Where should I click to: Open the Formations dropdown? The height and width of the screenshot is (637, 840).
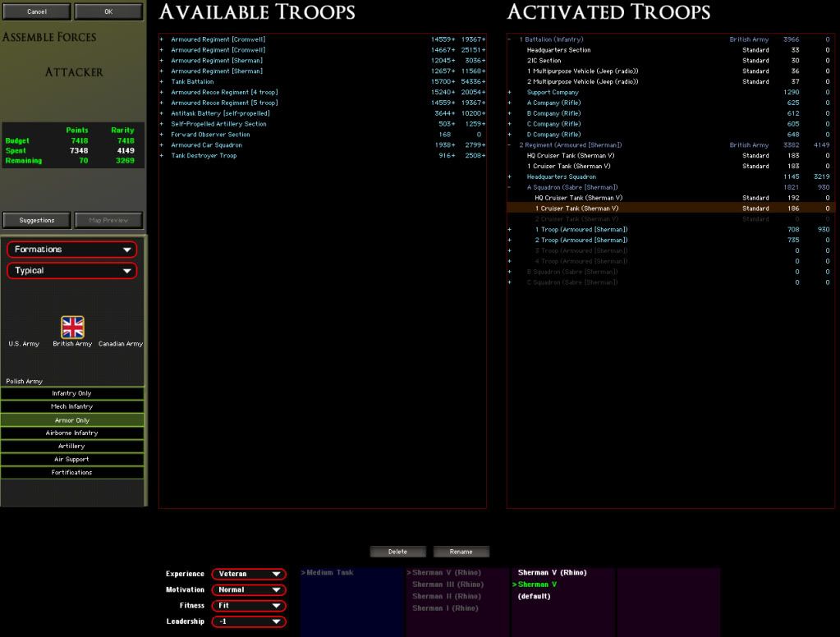[72, 250]
